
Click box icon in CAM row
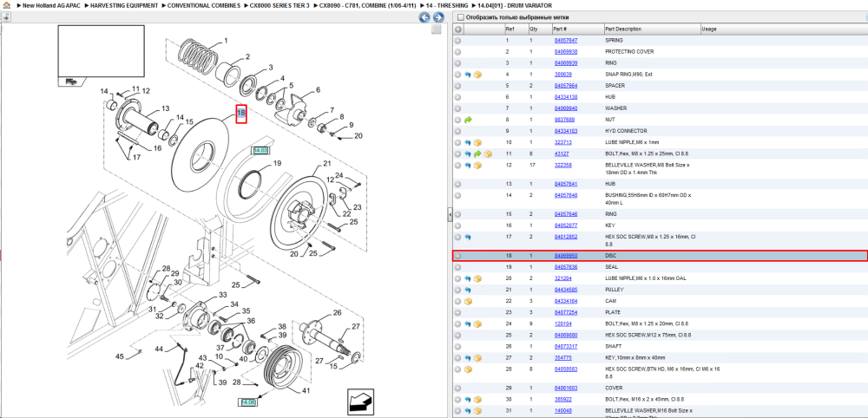coord(468,301)
